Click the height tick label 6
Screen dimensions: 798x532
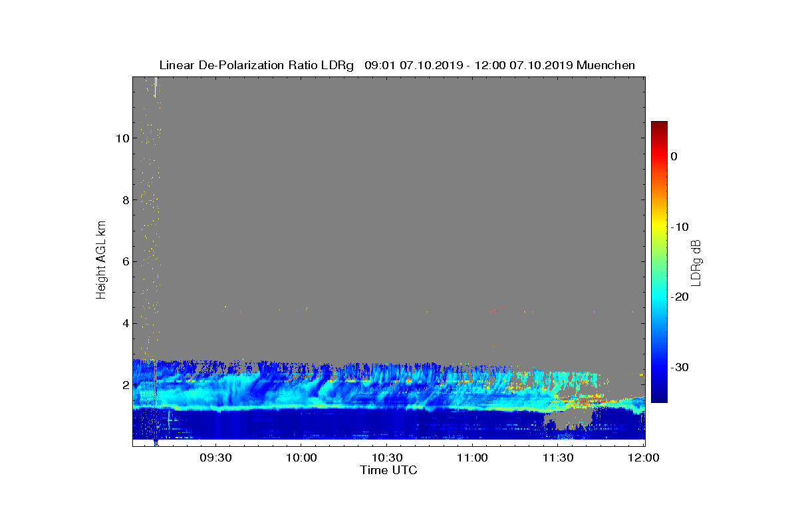pyautogui.click(x=124, y=262)
